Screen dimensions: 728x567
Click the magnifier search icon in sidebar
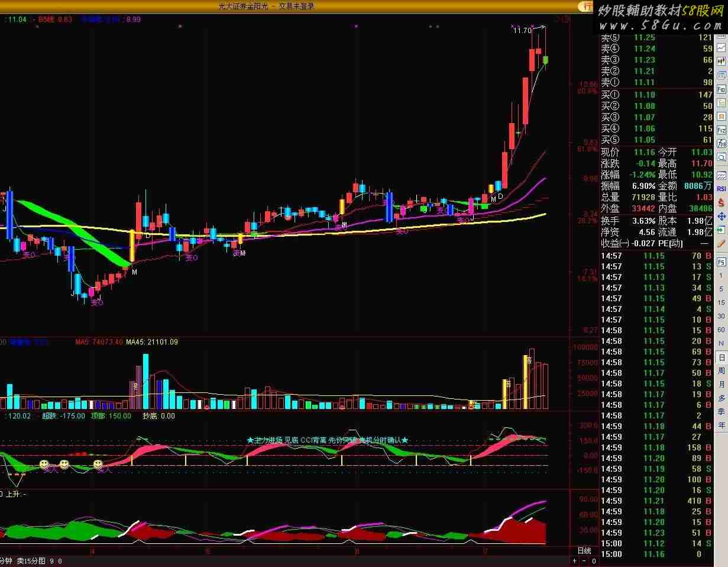click(721, 157)
